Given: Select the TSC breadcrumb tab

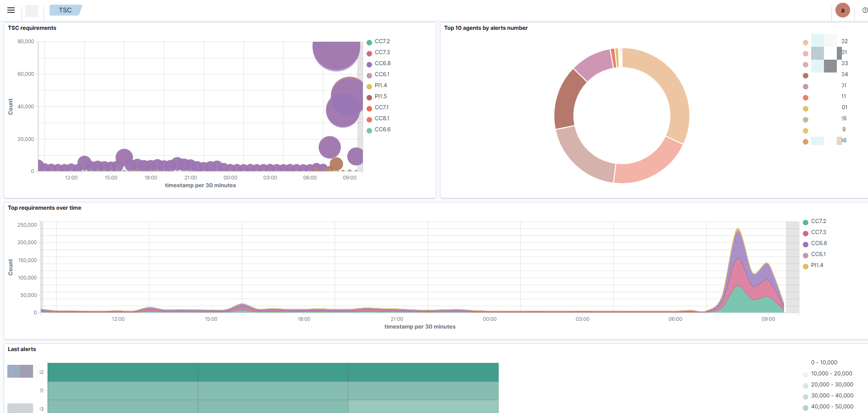Looking at the screenshot, I should pyautogui.click(x=65, y=10).
